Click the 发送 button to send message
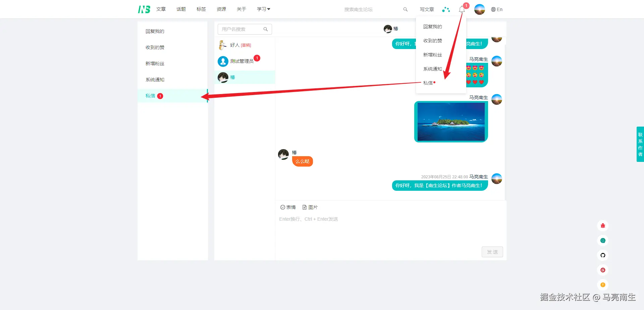 [x=492, y=252]
